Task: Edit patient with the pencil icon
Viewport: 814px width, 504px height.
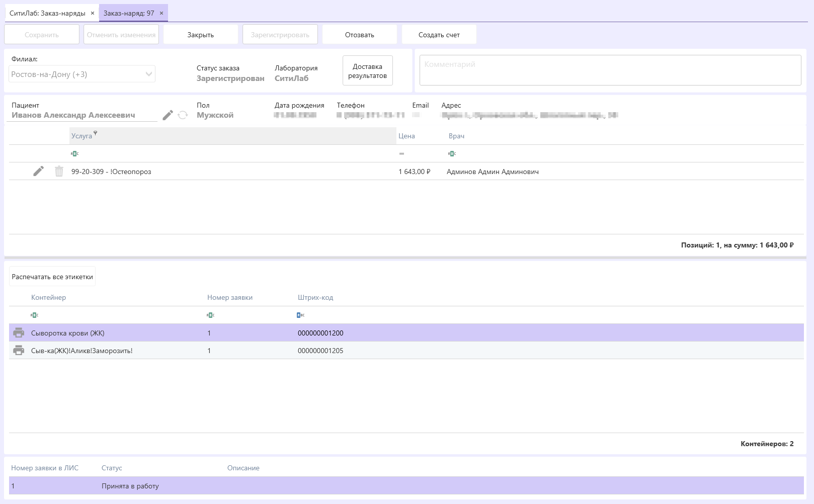Action: pyautogui.click(x=168, y=115)
